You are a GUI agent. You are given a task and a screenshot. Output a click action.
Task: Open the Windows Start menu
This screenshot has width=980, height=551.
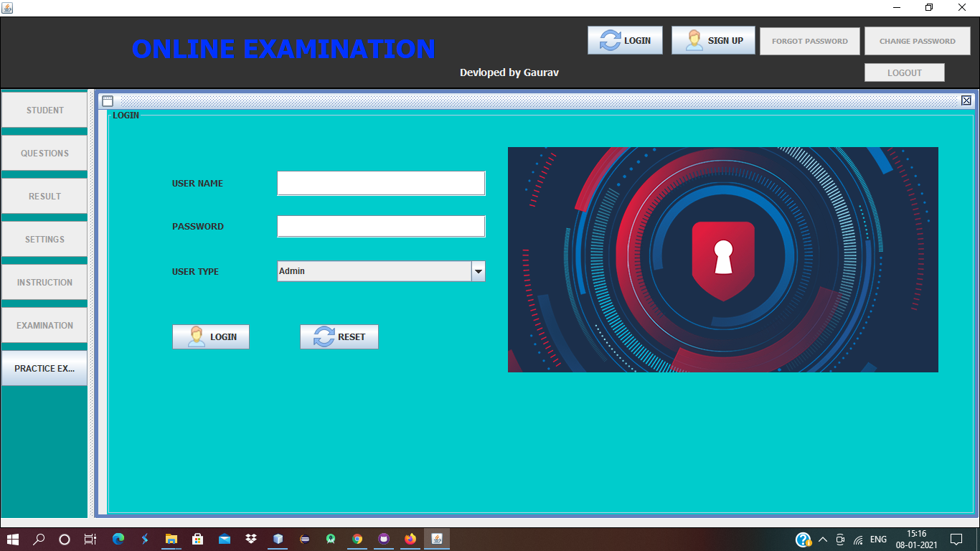[12, 539]
